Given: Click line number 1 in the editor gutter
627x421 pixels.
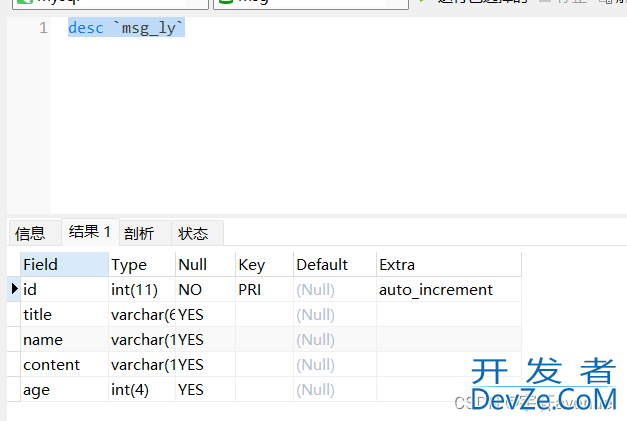Looking at the screenshot, I should [43, 28].
